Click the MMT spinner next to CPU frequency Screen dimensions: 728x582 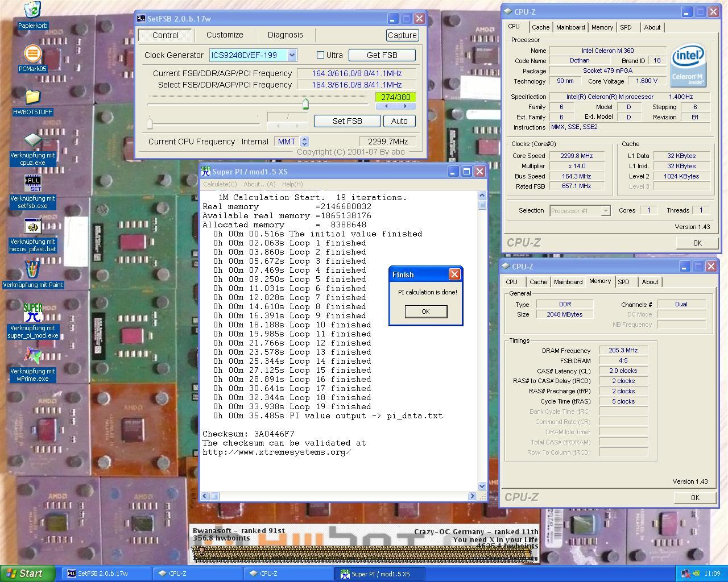[304, 142]
